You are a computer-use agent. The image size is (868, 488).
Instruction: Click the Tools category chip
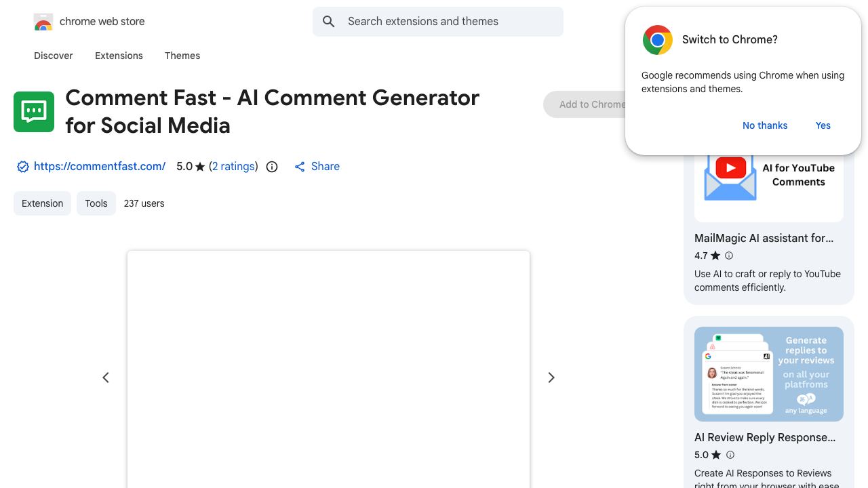pyautogui.click(x=96, y=203)
